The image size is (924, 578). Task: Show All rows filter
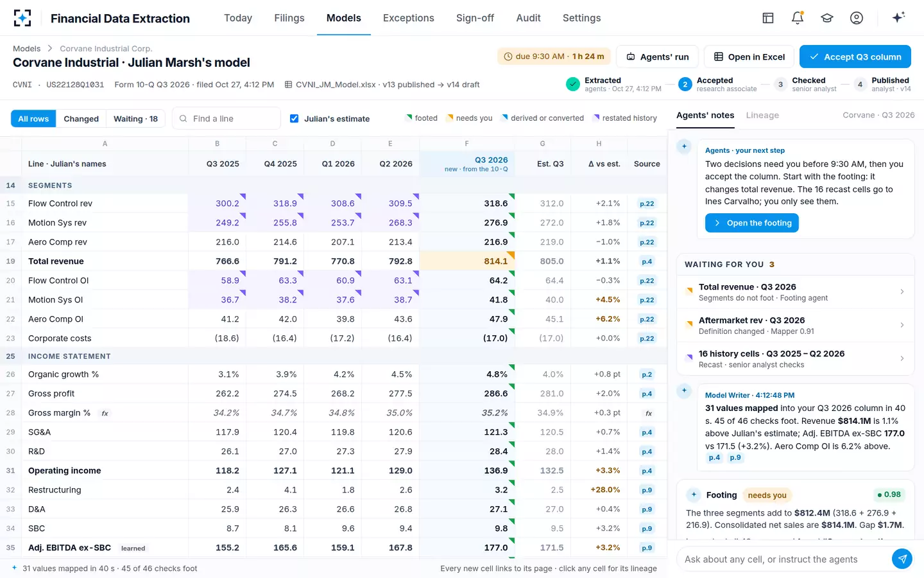[33, 119]
